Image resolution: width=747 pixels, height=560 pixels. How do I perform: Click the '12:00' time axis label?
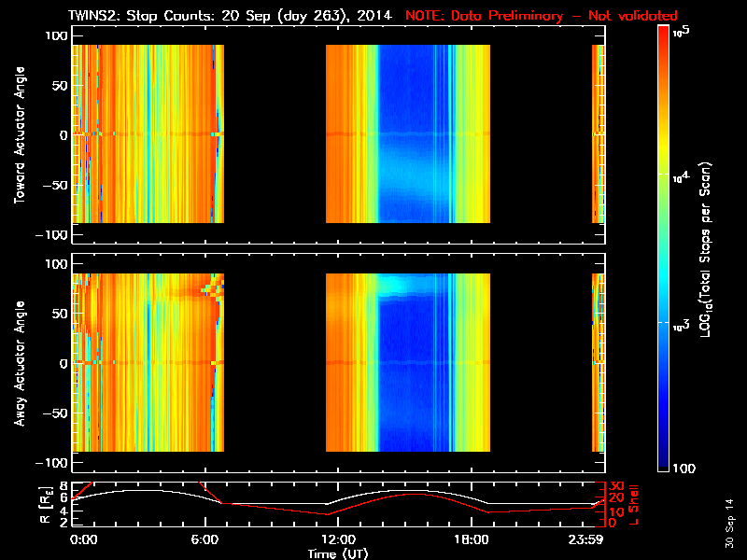click(338, 540)
